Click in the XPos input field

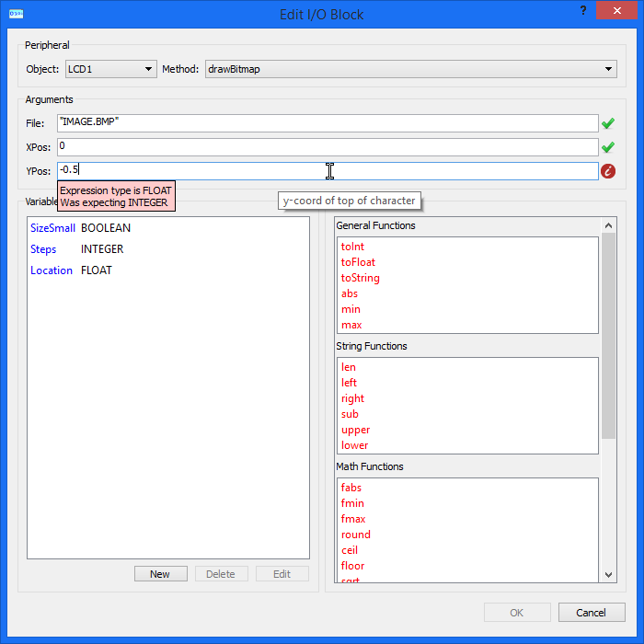(327, 147)
